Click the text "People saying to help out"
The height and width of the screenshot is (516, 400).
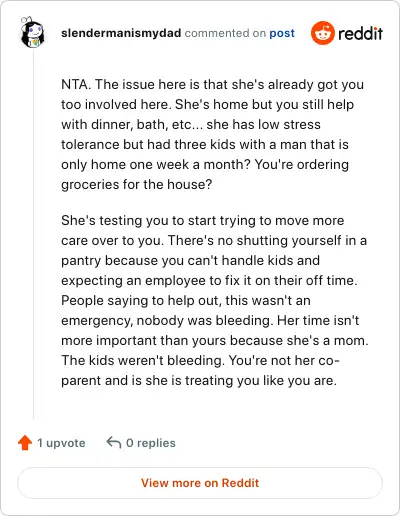click(x=140, y=300)
